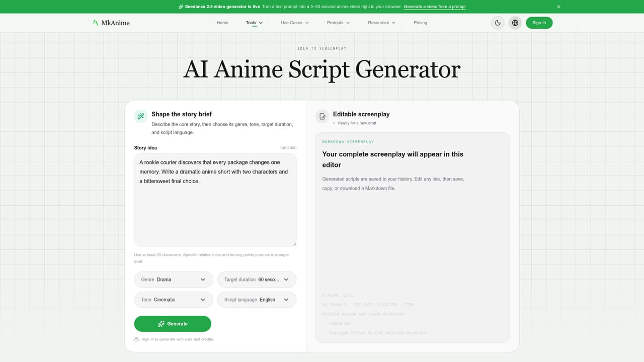Viewport: 644px width, 362px height.
Task: Open the Resources menu dropdown
Action: pyautogui.click(x=381, y=23)
